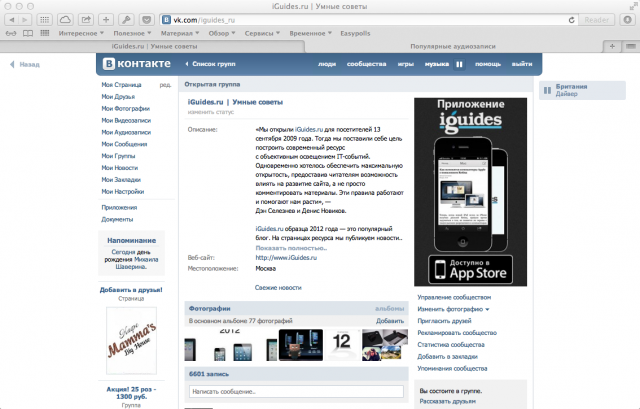Open музыка in VK header

point(437,64)
